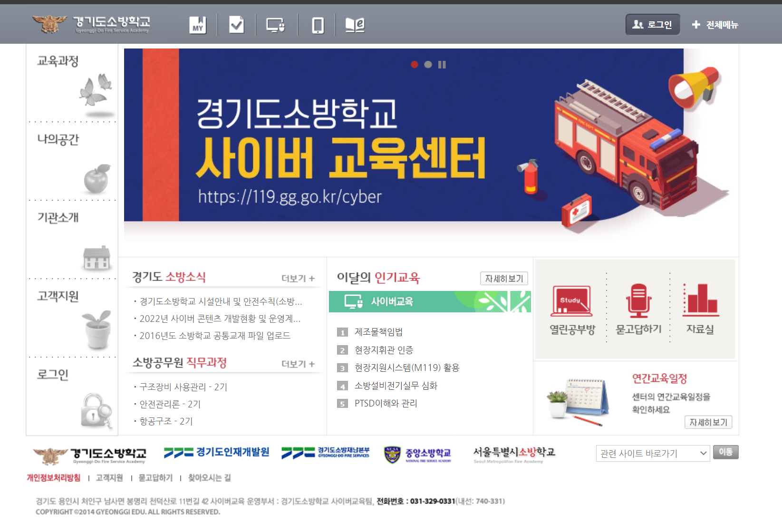Open the 관련 사이트 바로가기 dropdown

pyautogui.click(x=653, y=453)
